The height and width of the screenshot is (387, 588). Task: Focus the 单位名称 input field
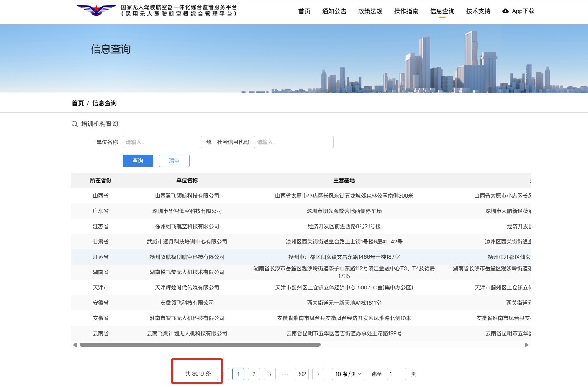click(x=162, y=142)
